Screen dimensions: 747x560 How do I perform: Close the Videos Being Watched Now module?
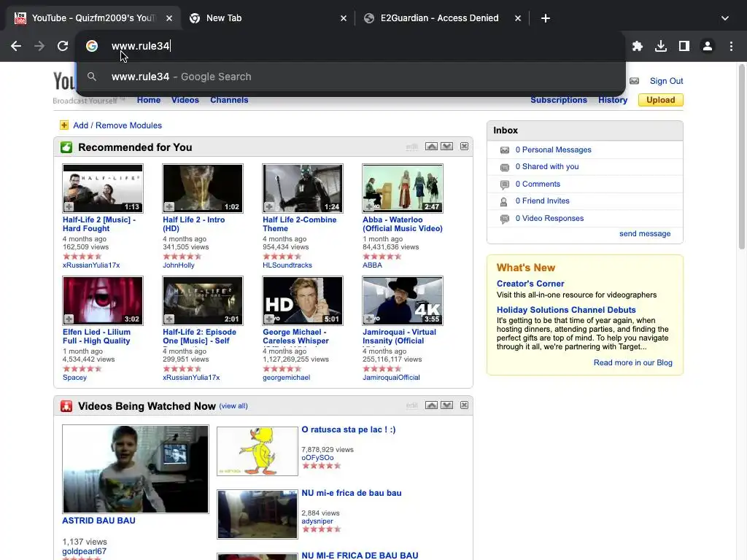click(x=464, y=405)
